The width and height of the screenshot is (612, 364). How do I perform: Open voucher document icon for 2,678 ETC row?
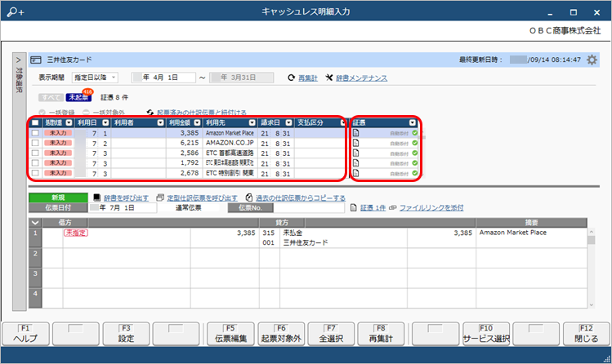pyautogui.click(x=355, y=173)
